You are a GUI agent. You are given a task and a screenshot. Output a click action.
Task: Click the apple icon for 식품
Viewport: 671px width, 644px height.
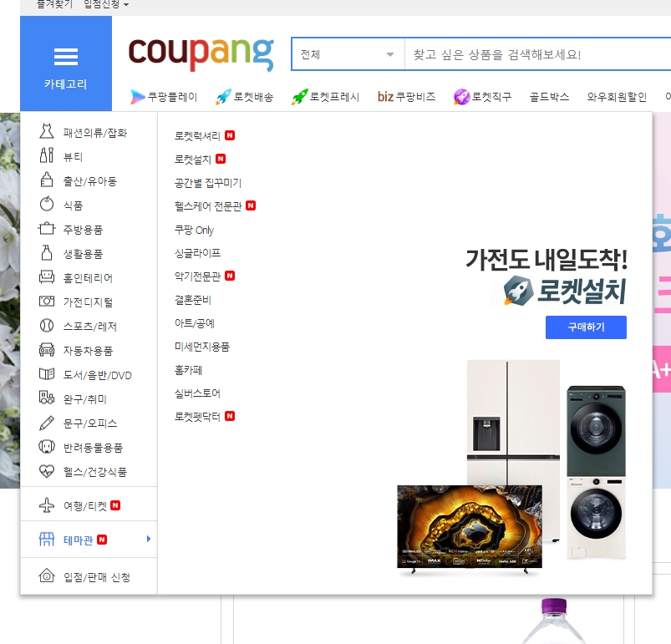(47, 204)
